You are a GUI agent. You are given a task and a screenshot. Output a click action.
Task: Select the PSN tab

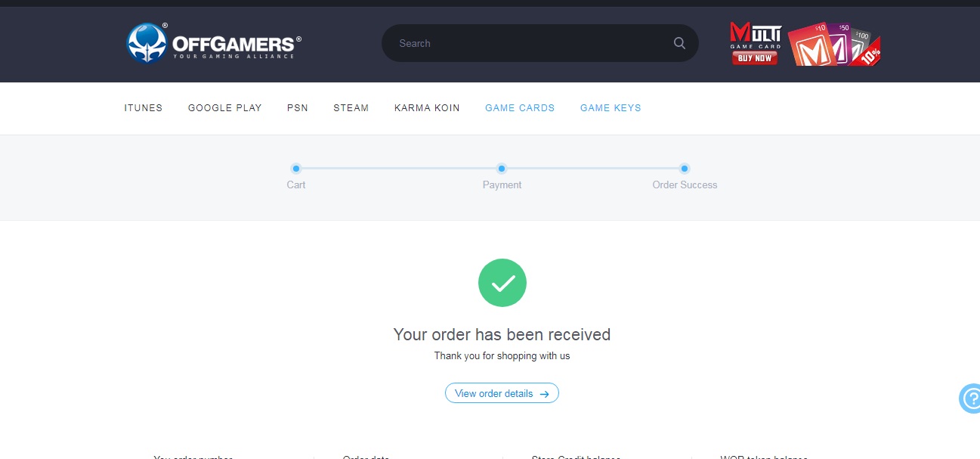(297, 107)
